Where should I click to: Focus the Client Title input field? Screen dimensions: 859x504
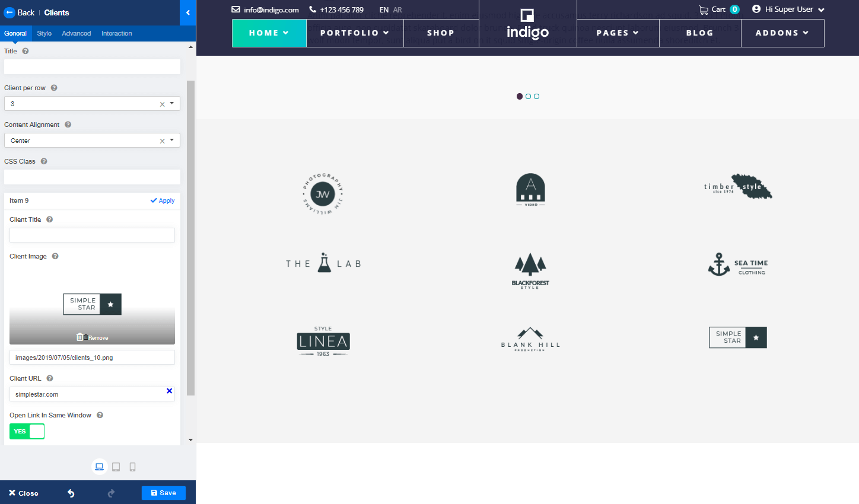(92, 235)
